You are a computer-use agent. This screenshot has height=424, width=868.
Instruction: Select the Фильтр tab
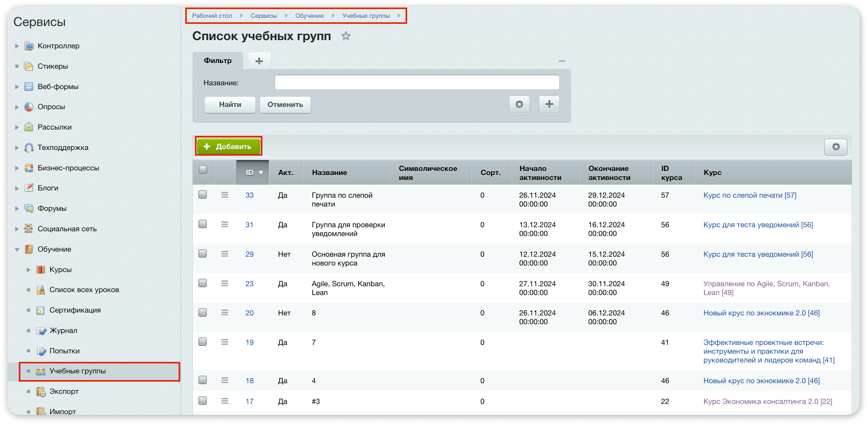[x=218, y=61]
